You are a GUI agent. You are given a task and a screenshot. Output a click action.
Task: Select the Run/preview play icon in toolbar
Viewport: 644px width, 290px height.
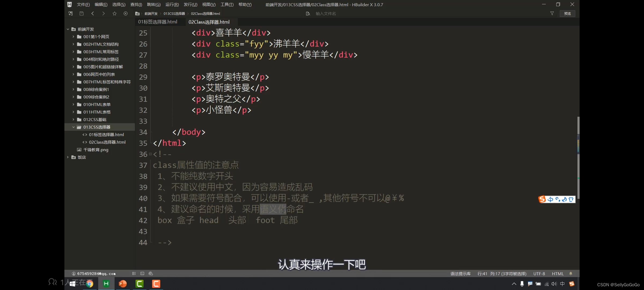[125, 13]
